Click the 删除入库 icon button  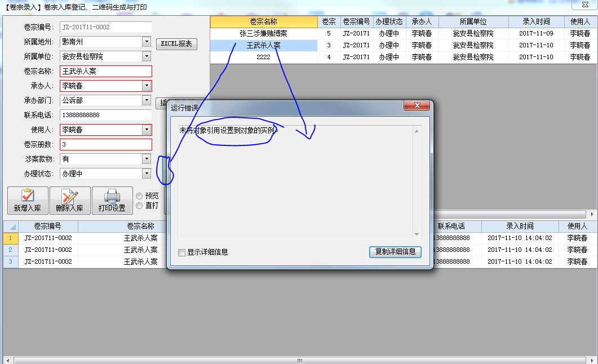pos(70,201)
